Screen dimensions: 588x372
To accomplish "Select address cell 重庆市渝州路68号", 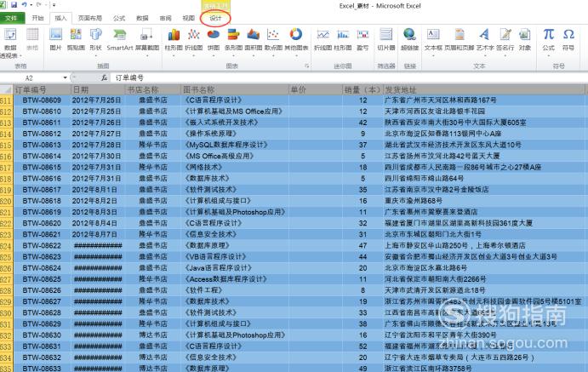I will [x=483, y=201].
